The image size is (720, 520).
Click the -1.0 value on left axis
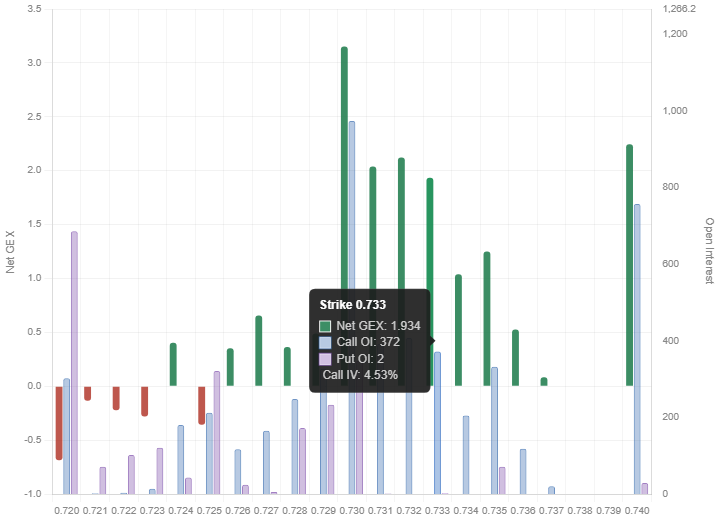click(32, 494)
